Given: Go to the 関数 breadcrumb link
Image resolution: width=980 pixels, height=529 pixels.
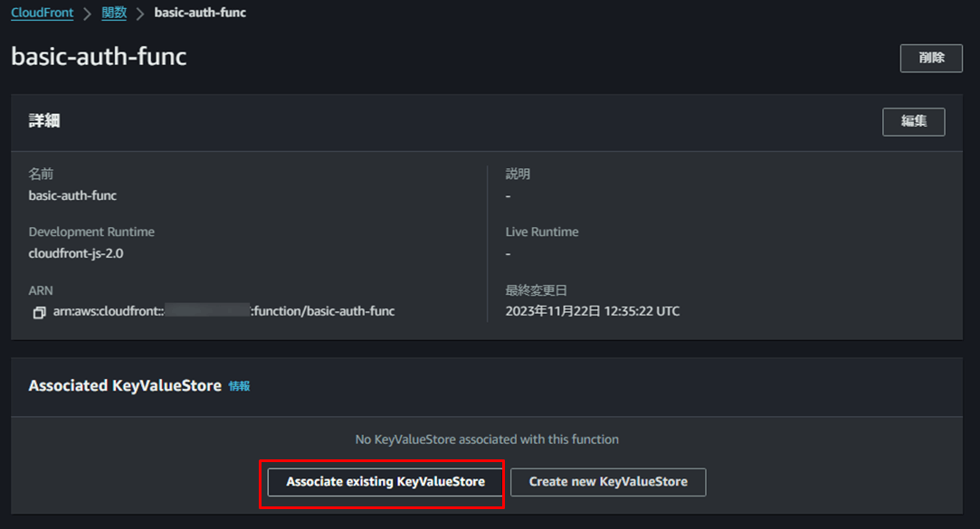Looking at the screenshot, I should coord(114,13).
